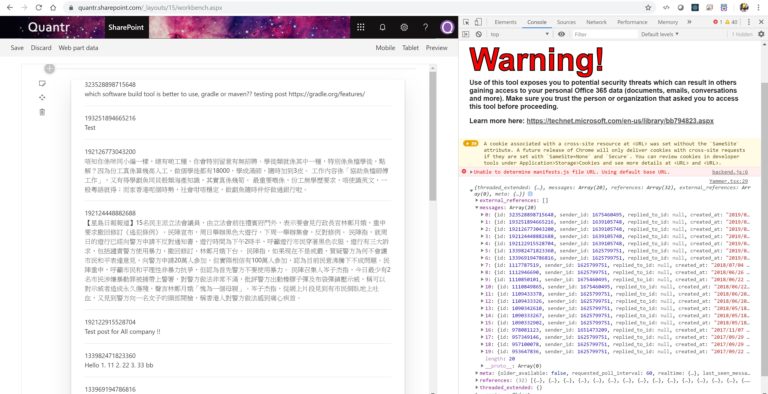Screen dimensions: 768x394
Task: Switch to the Network tab
Action: click(x=596, y=22)
